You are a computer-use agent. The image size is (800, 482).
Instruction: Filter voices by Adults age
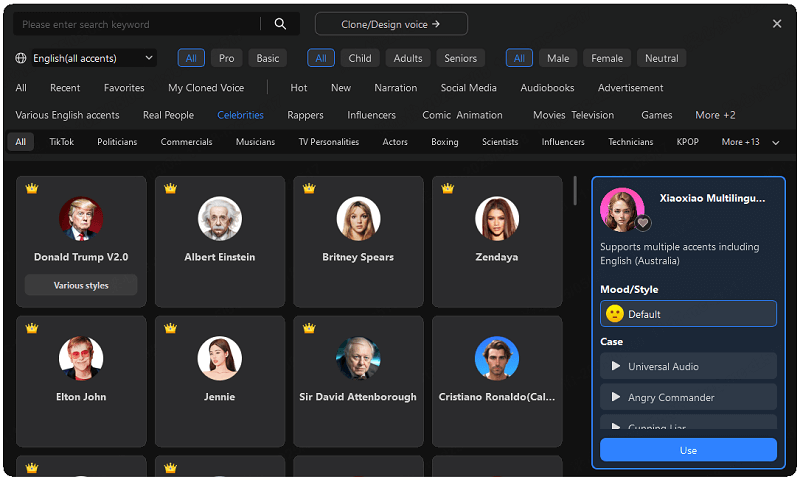point(408,58)
